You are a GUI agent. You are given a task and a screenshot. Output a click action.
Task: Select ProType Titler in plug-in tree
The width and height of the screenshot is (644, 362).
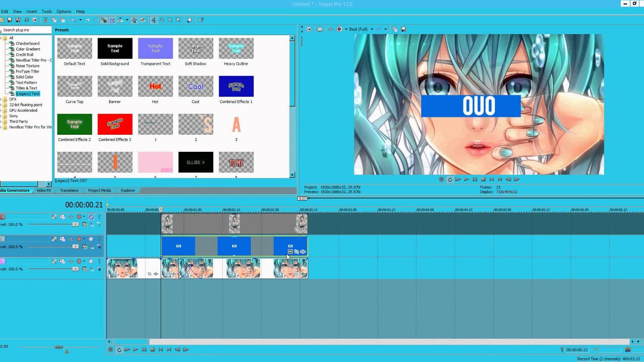(27, 71)
